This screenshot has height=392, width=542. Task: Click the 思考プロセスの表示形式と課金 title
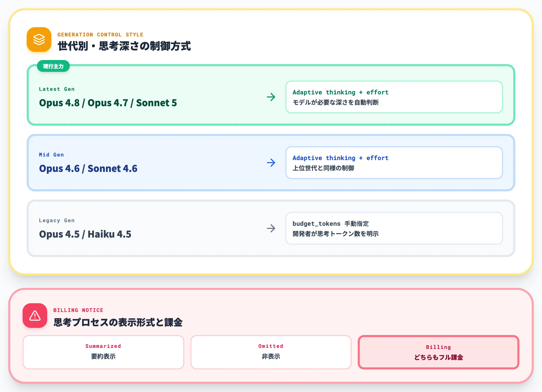pos(118,322)
